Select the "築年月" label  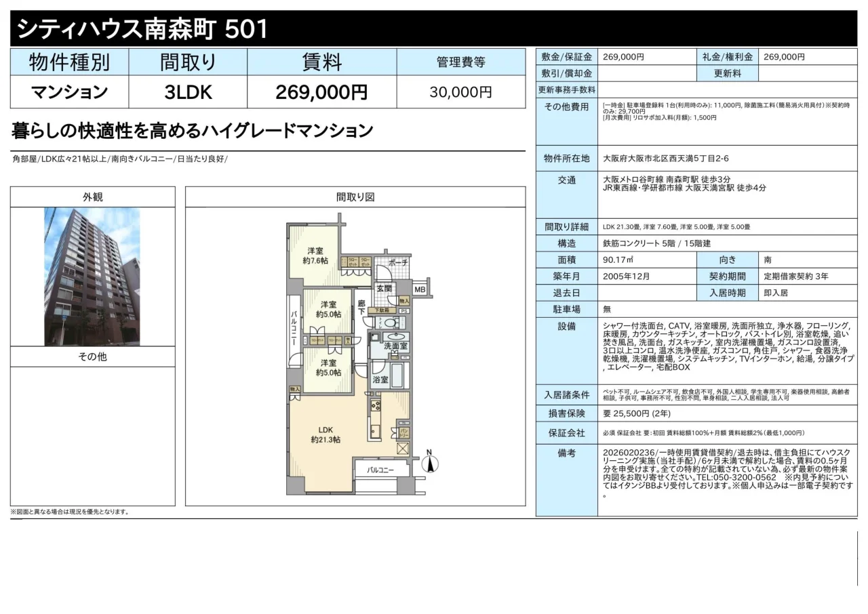(567, 277)
